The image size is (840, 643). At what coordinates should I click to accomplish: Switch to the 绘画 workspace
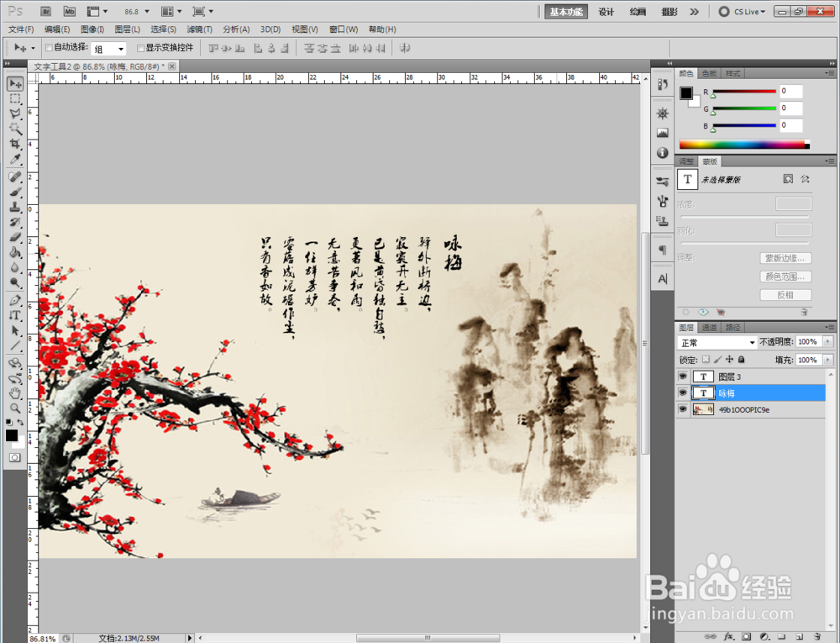coord(638,12)
